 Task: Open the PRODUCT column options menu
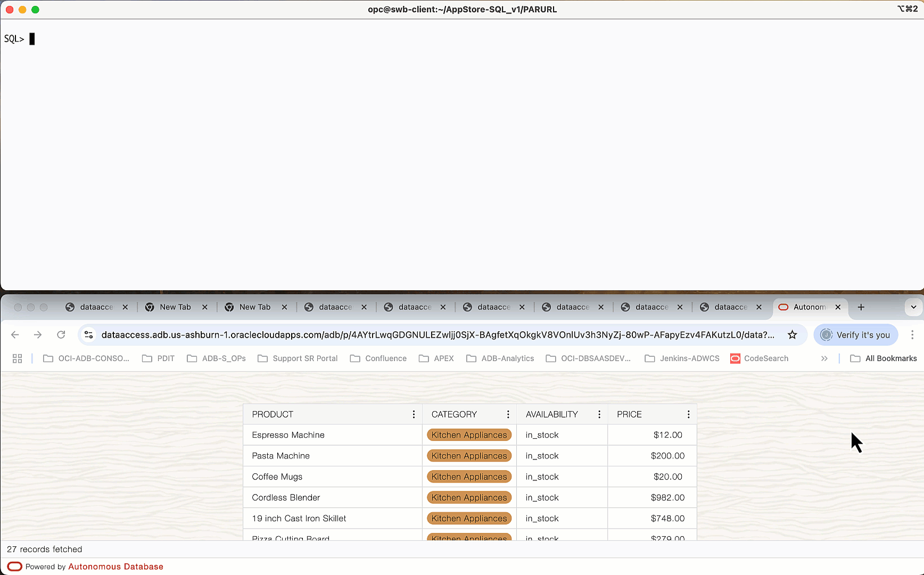point(414,414)
